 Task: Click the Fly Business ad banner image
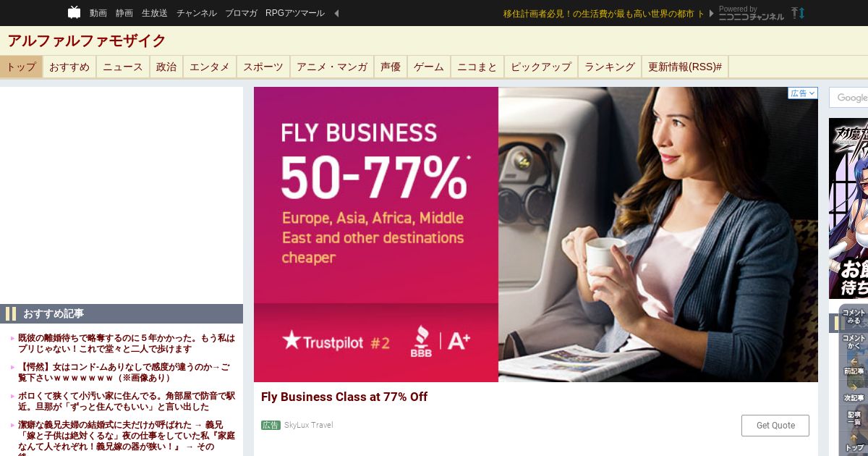pos(536,235)
